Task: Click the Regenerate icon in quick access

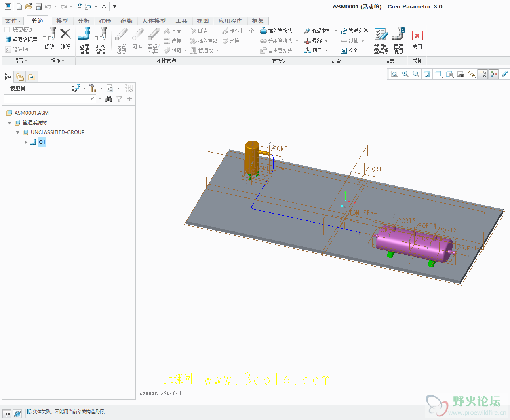Action: (78, 6)
